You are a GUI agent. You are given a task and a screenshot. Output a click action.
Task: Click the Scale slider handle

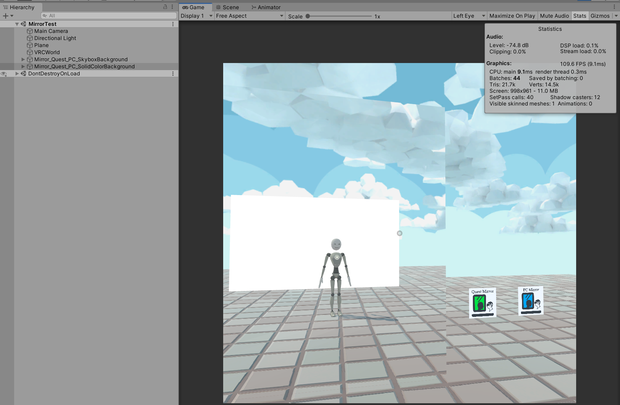pyautogui.click(x=308, y=16)
